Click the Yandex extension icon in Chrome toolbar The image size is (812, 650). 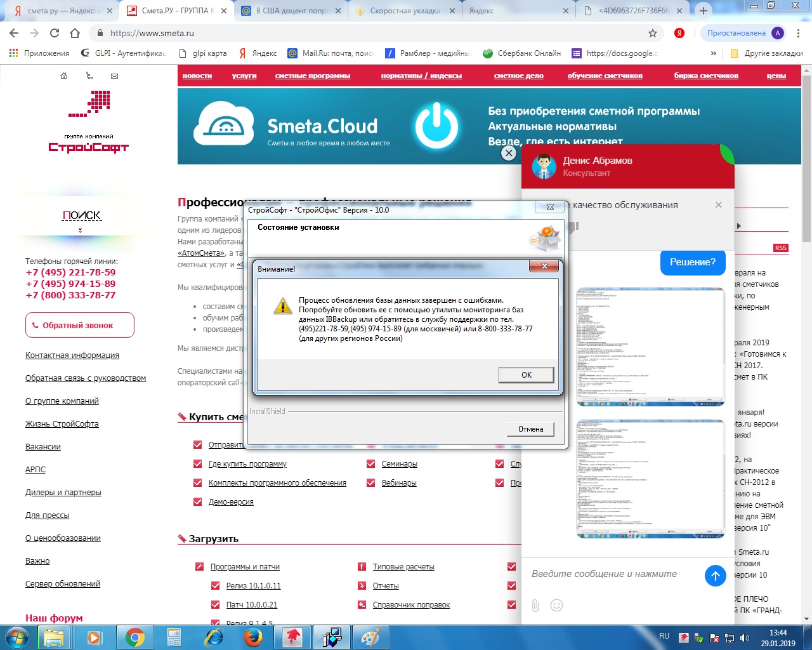[679, 33]
